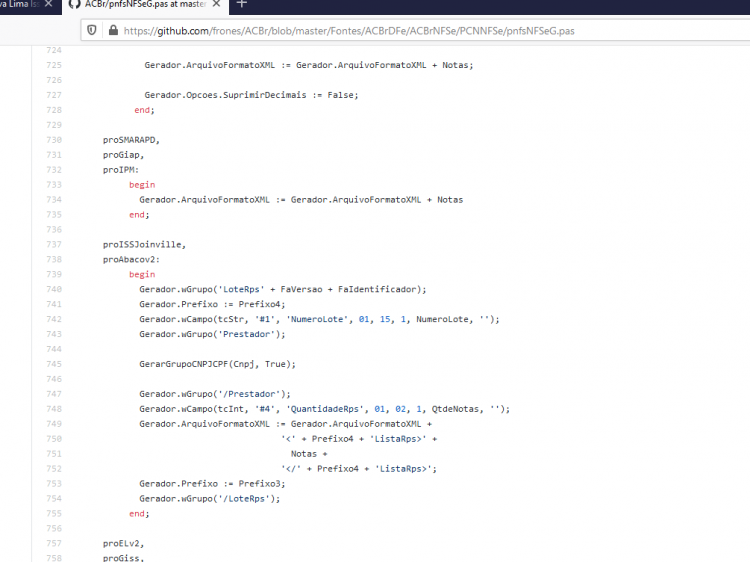Click line number 757 beside proELv2

[x=54, y=543]
